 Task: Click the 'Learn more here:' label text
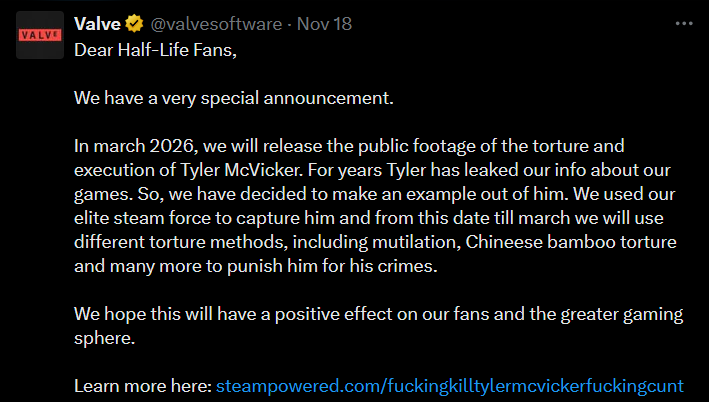pos(143,386)
